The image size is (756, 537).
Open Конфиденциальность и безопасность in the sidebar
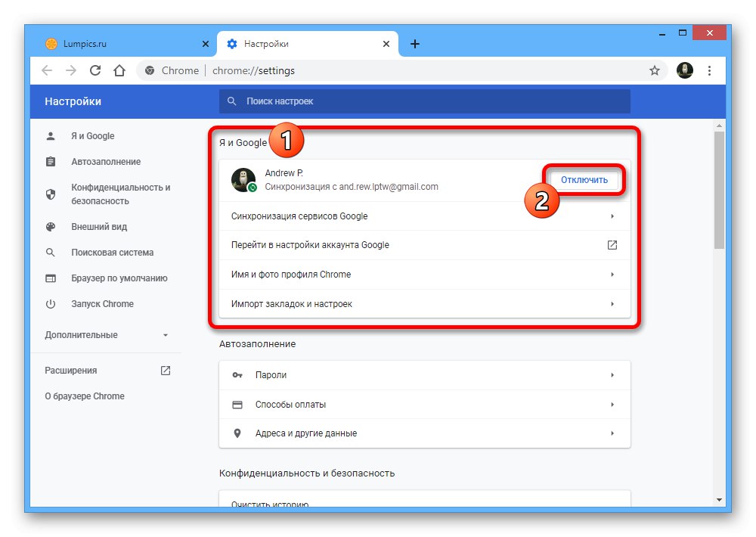click(x=120, y=194)
